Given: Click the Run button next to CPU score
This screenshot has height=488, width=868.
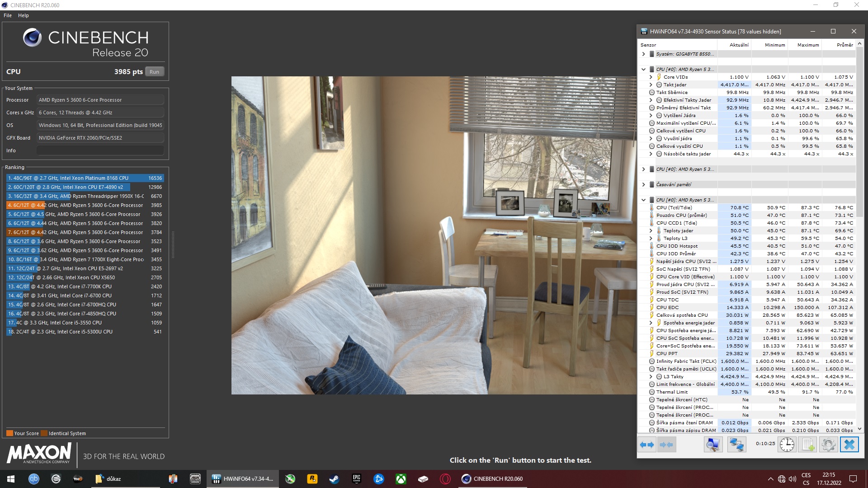Looking at the screenshot, I should pyautogui.click(x=155, y=72).
